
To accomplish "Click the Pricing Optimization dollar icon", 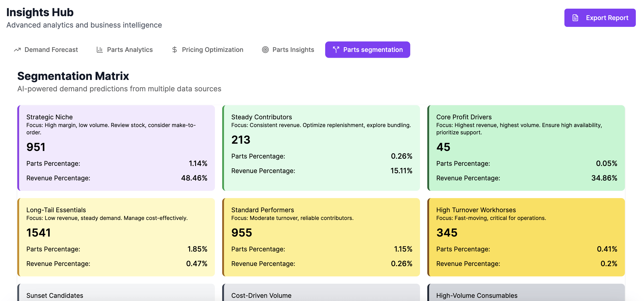I will click(174, 50).
